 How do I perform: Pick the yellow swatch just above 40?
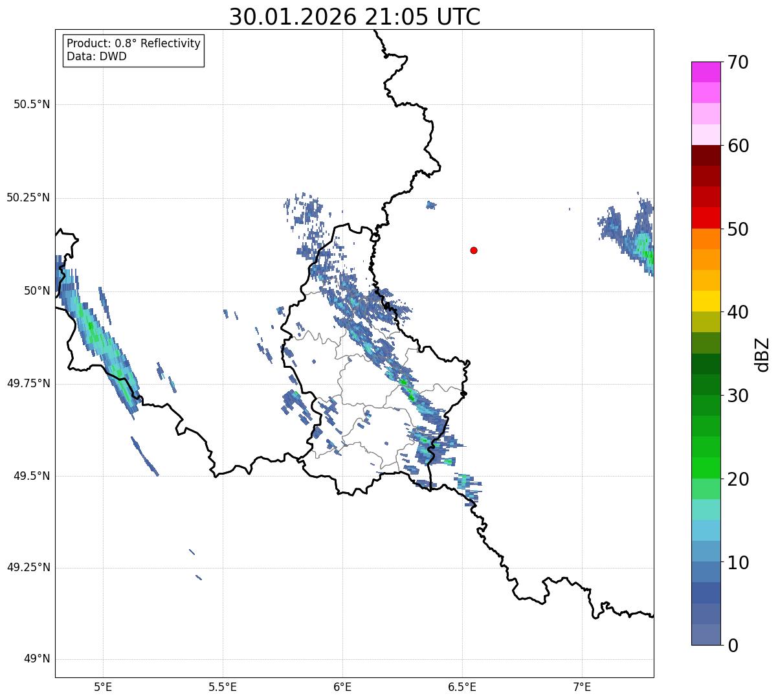pyautogui.click(x=706, y=301)
